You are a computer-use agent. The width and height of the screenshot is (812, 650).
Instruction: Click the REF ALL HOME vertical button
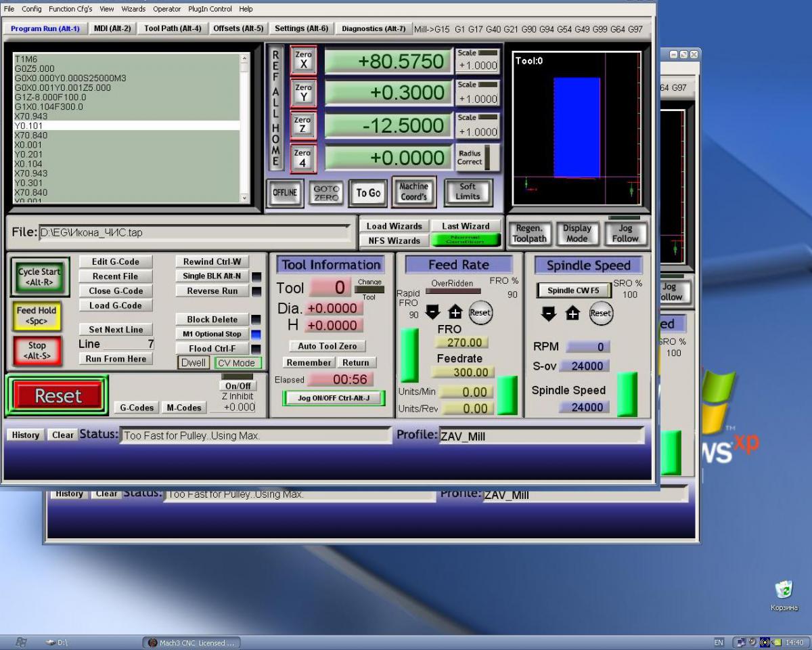(x=275, y=109)
